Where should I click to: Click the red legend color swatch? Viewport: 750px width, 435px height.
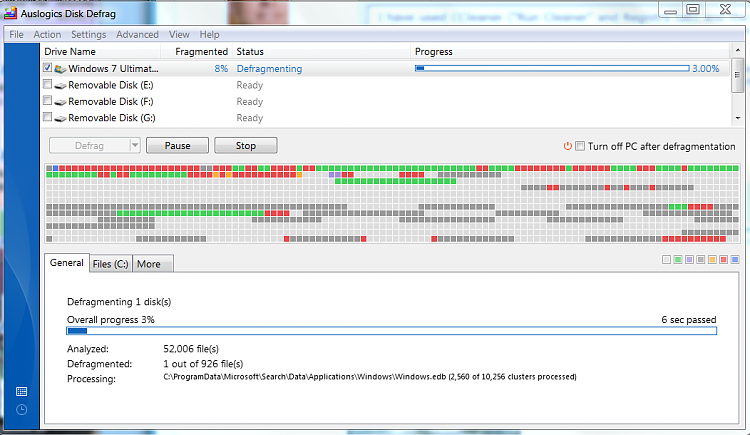[x=724, y=259]
